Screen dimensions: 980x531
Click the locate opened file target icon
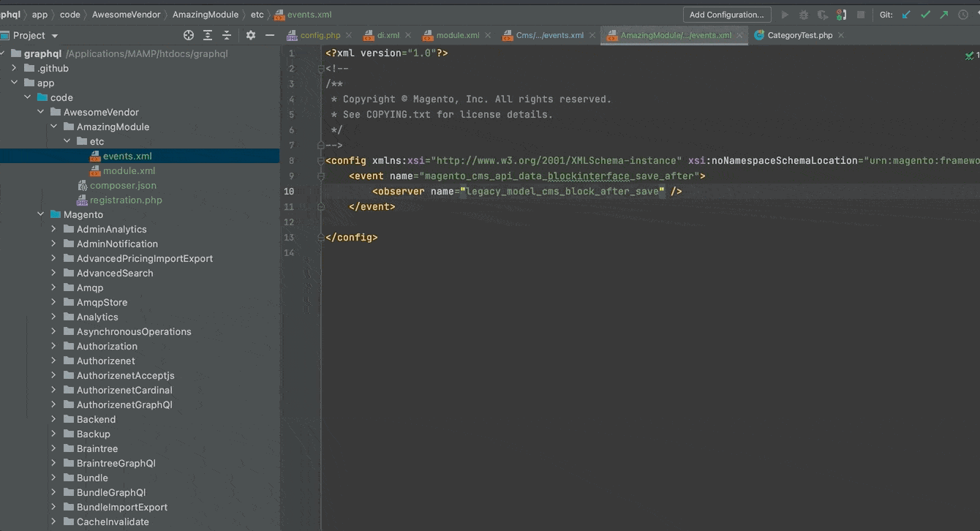pyautogui.click(x=189, y=35)
